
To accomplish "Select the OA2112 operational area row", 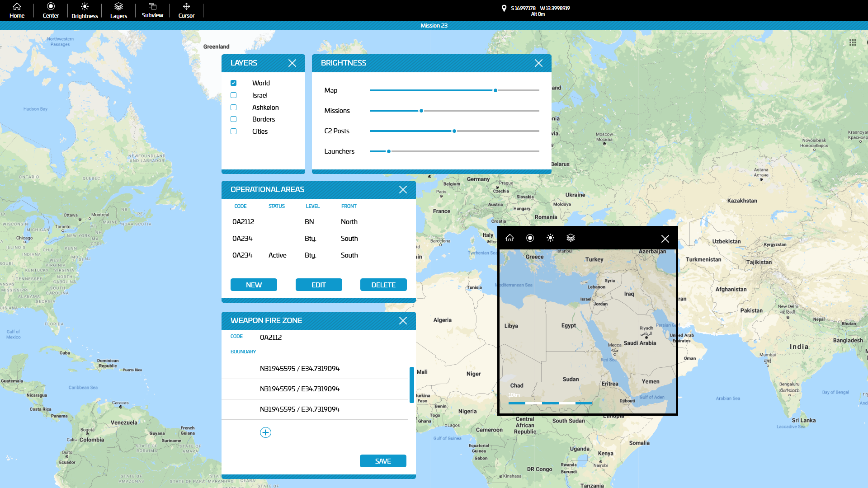I will coord(319,222).
